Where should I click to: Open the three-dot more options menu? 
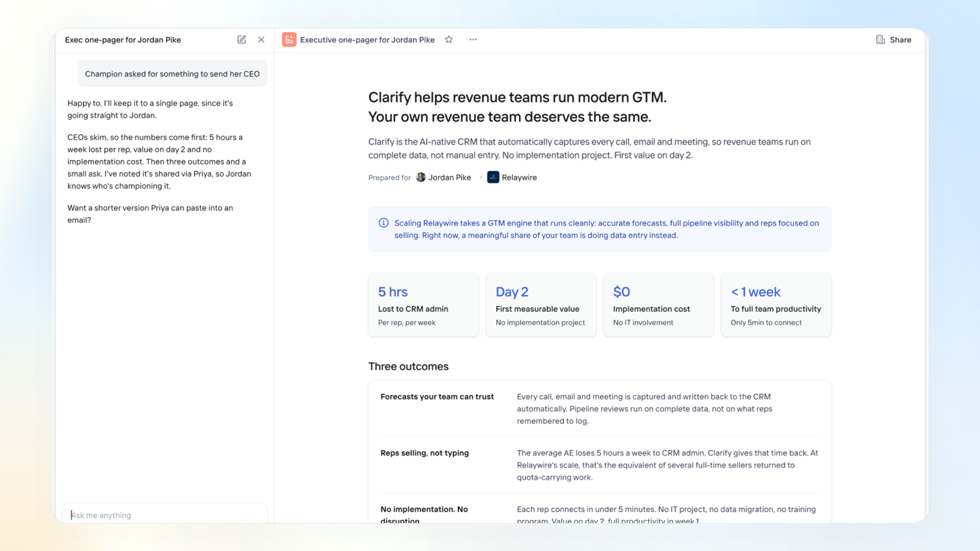473,40
